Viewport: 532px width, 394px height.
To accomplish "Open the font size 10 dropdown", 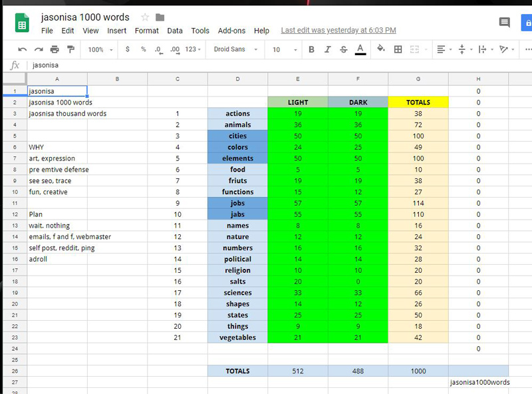I will [285, 50].
